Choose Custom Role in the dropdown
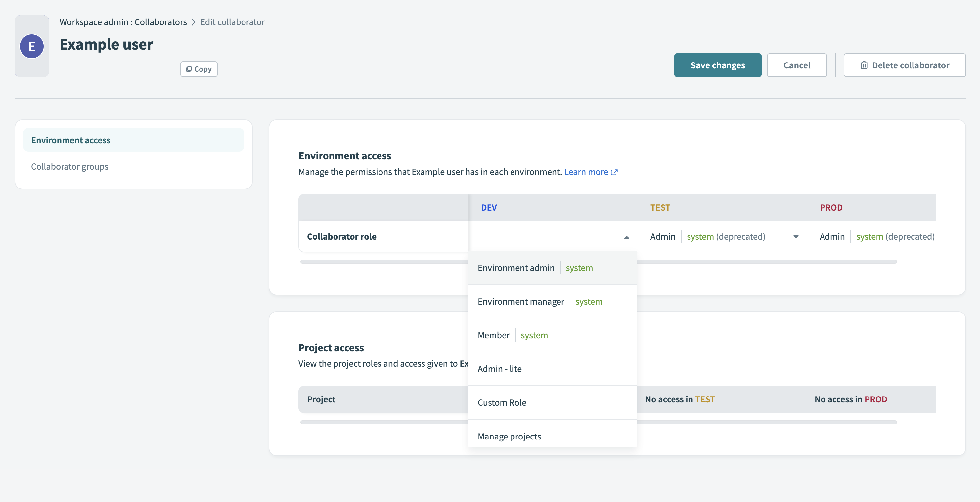 point(502,402)
